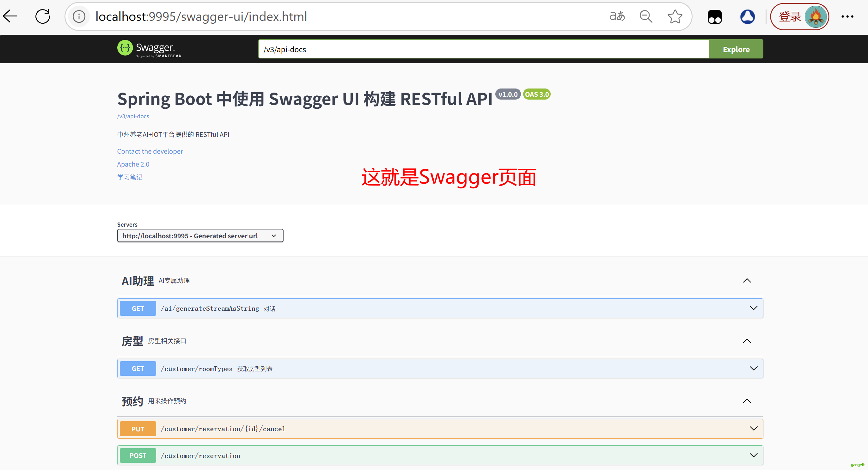
Task: Click GET badge of /customer/roomTypes
Action: (138, 369)
